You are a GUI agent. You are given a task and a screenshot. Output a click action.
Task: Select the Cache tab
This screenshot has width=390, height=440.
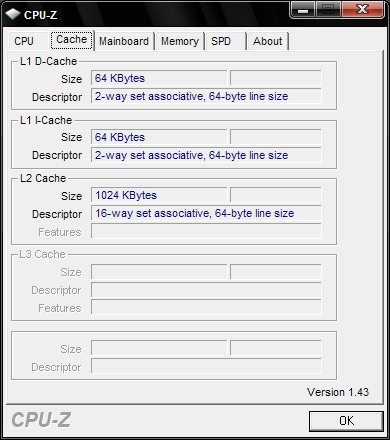coord(72,40)
